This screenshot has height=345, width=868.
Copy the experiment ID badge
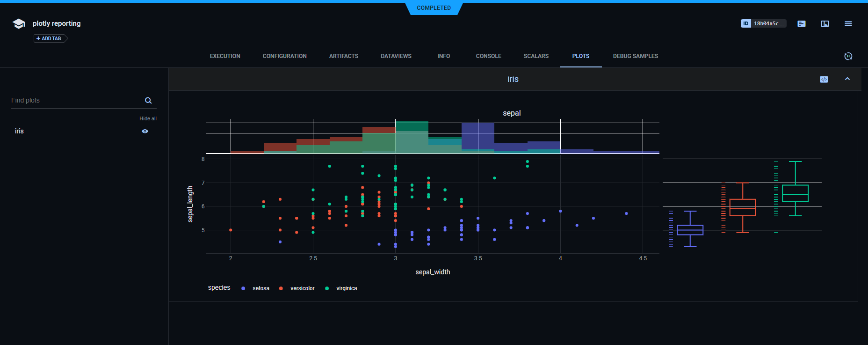coord(763,23)
